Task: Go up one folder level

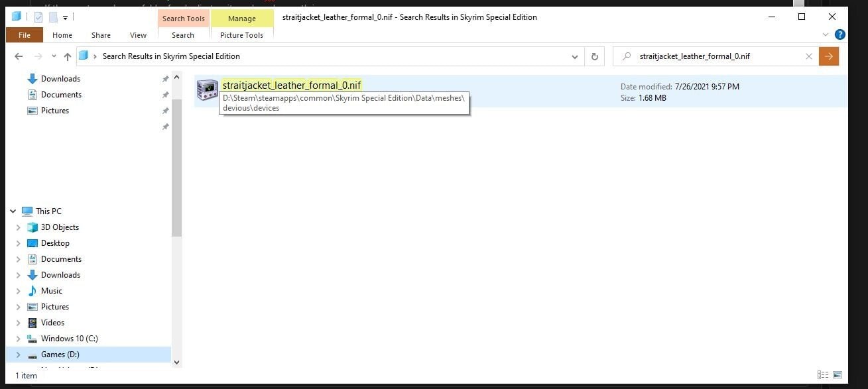Action: tap(67, 56)
